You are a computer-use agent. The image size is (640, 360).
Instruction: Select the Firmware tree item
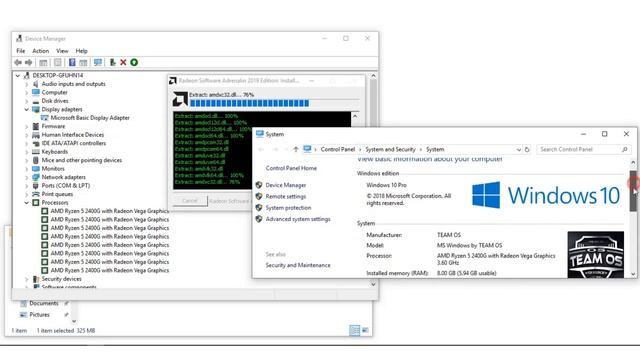(x=53, y=126)
